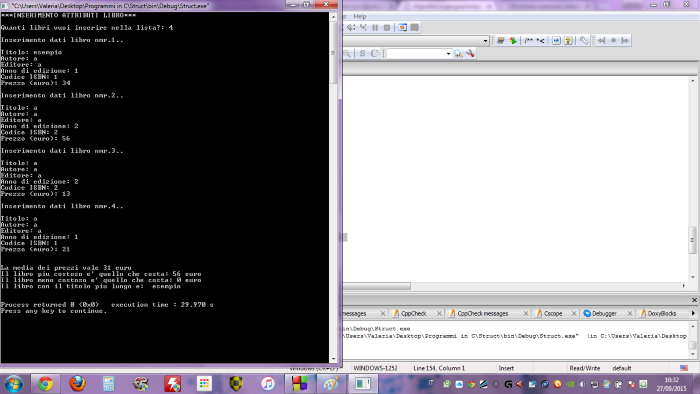
Task: Click the log panel scroll down arrow
Action: click(692, 354)
